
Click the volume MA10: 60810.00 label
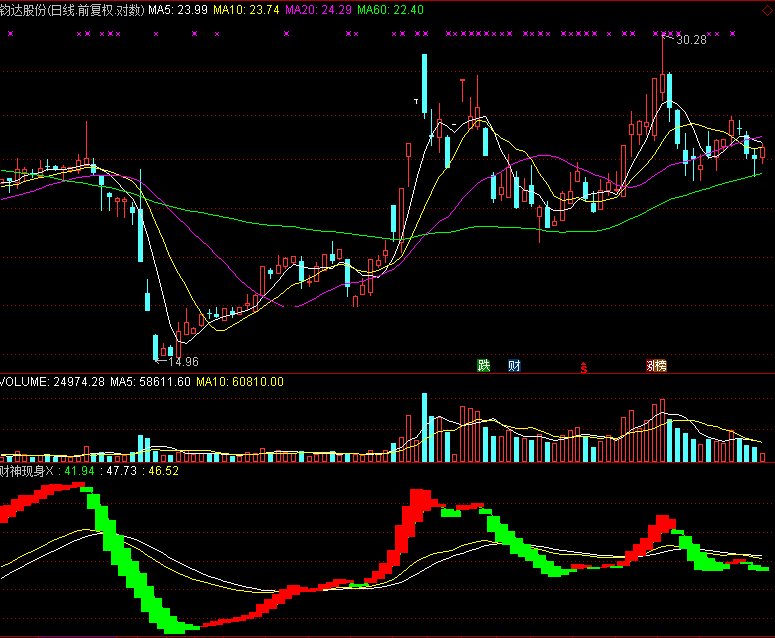click(240, 382)
